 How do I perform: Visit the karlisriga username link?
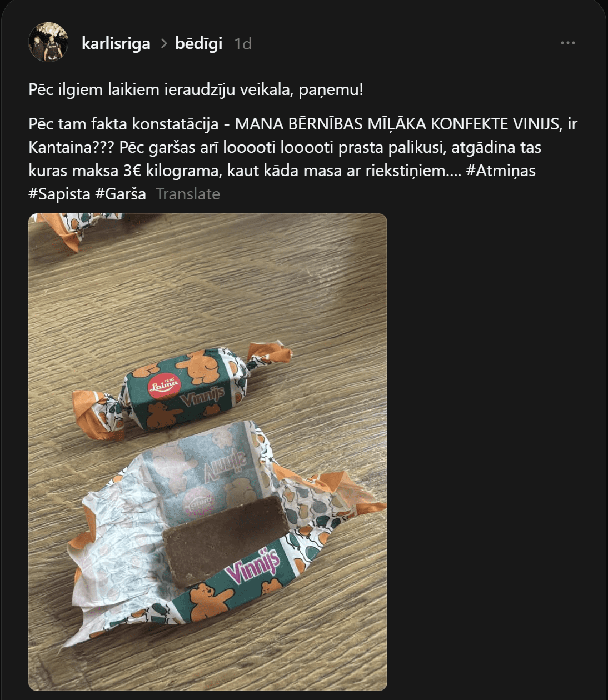point(116,43)
